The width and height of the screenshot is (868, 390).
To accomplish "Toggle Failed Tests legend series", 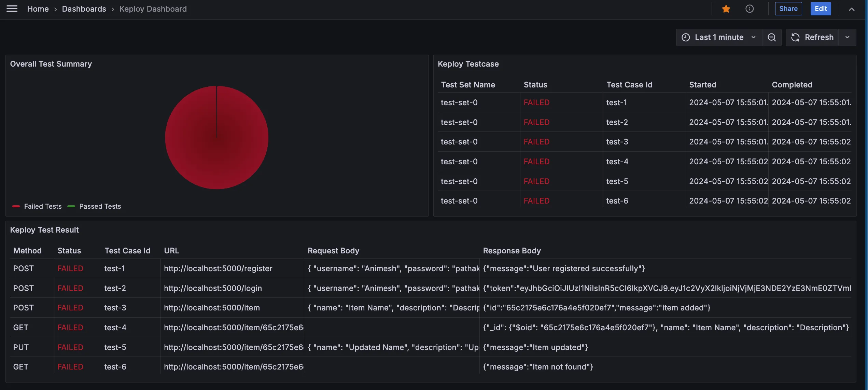I will pyautogui.click(x=37, y=206).
